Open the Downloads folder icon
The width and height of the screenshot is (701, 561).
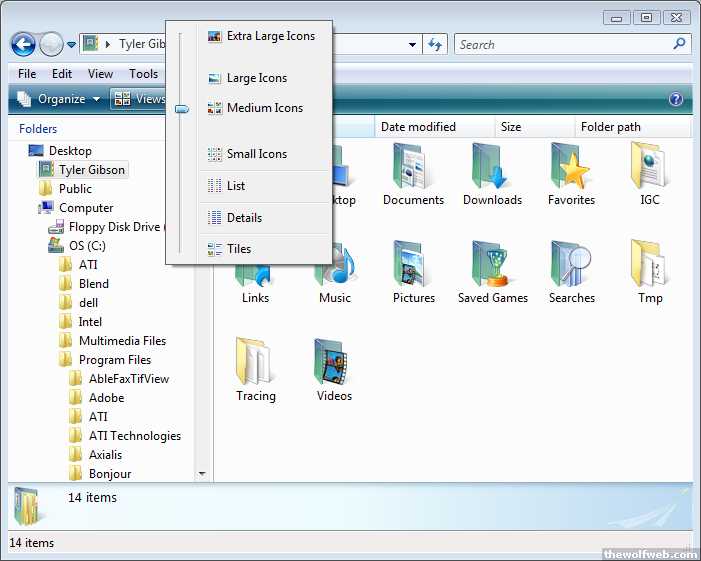coord(492,168)
